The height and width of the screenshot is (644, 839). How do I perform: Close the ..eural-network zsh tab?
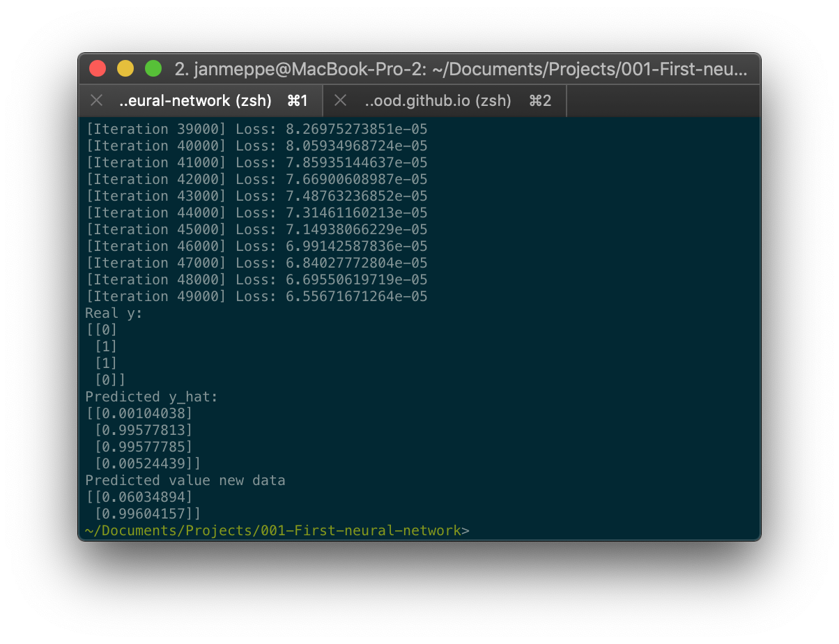(97, 101)
